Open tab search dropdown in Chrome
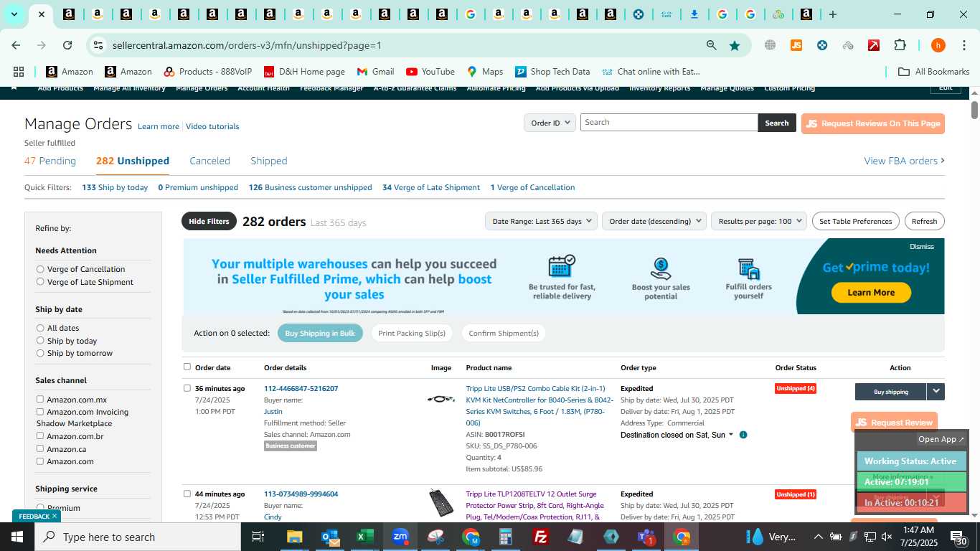This screenshot has width=980, height=551. click(x=14, y=14)
